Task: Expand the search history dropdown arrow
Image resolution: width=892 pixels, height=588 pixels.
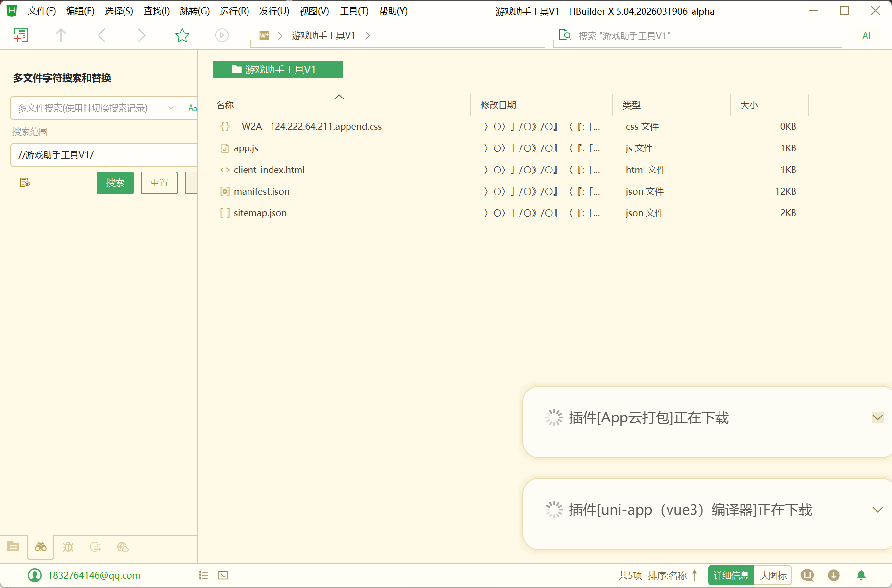Action: (x=171, y=108)
